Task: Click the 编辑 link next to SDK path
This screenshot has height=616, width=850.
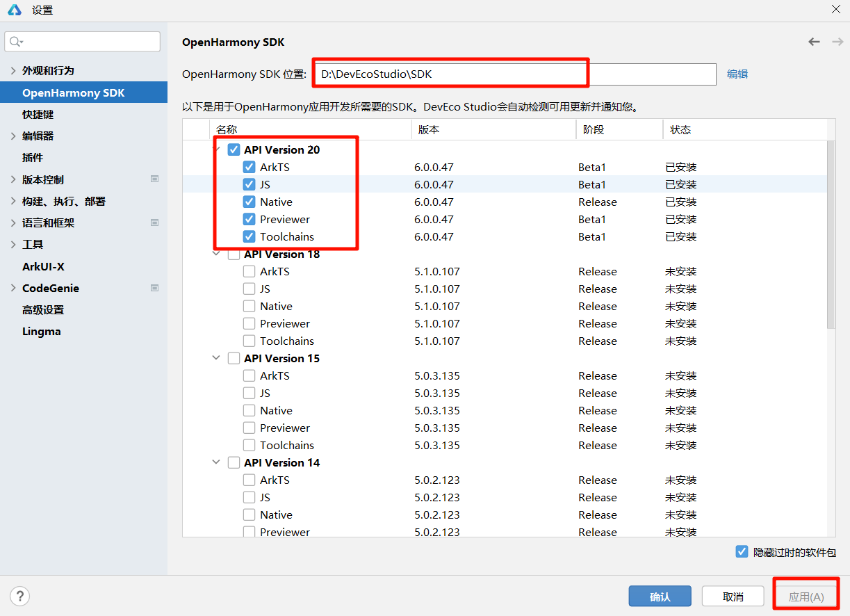Action: coord(737,74)
